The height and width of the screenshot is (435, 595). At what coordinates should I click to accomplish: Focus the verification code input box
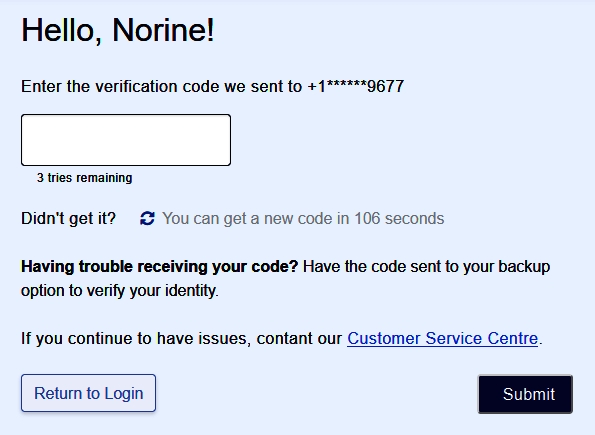click(x=126, y=140)
